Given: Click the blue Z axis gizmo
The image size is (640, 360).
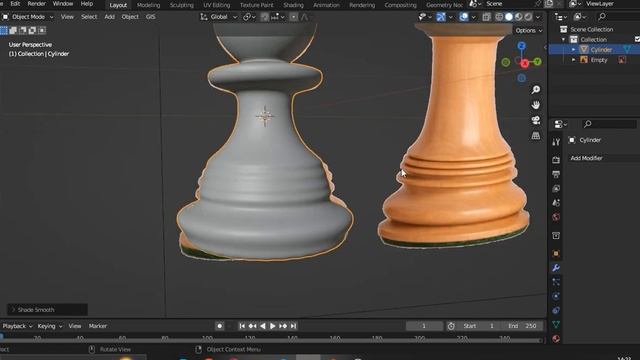Looking at the screenshot, I should [x=521, y=45].
